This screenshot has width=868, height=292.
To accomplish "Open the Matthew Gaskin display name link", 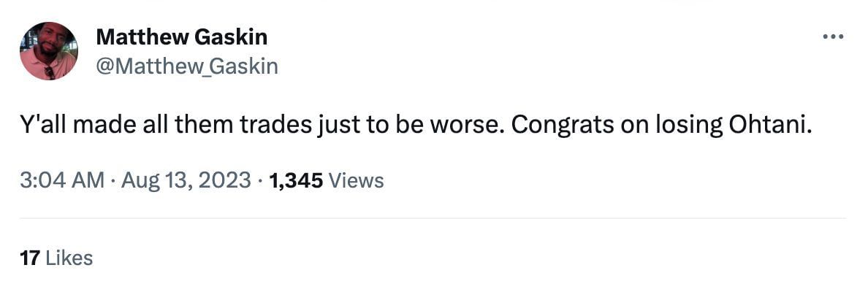I will 182,36.
